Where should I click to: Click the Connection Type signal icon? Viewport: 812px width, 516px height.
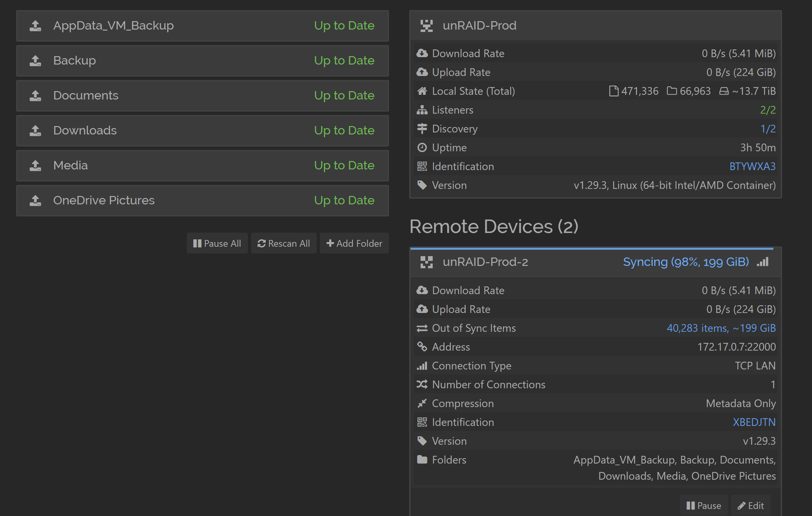pyautogui.click(x=422, y=366)
